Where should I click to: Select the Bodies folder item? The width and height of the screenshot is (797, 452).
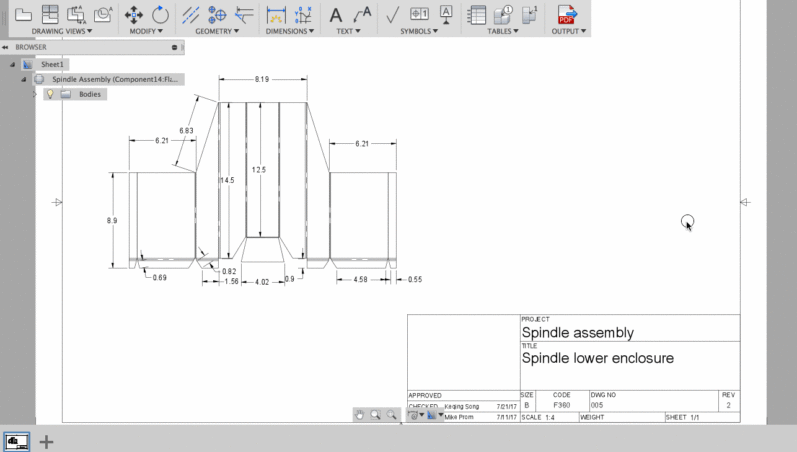click(x=89, y=94)
